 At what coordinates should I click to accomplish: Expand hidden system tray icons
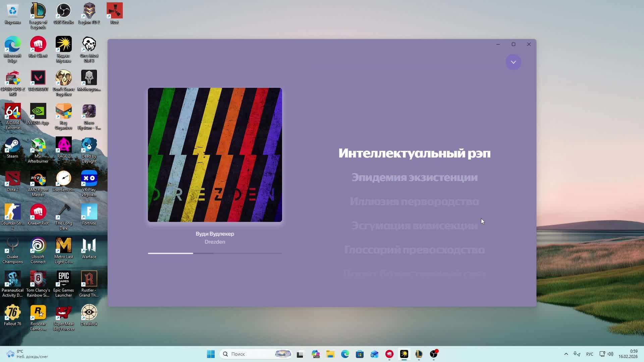click(x=566, y=354)
